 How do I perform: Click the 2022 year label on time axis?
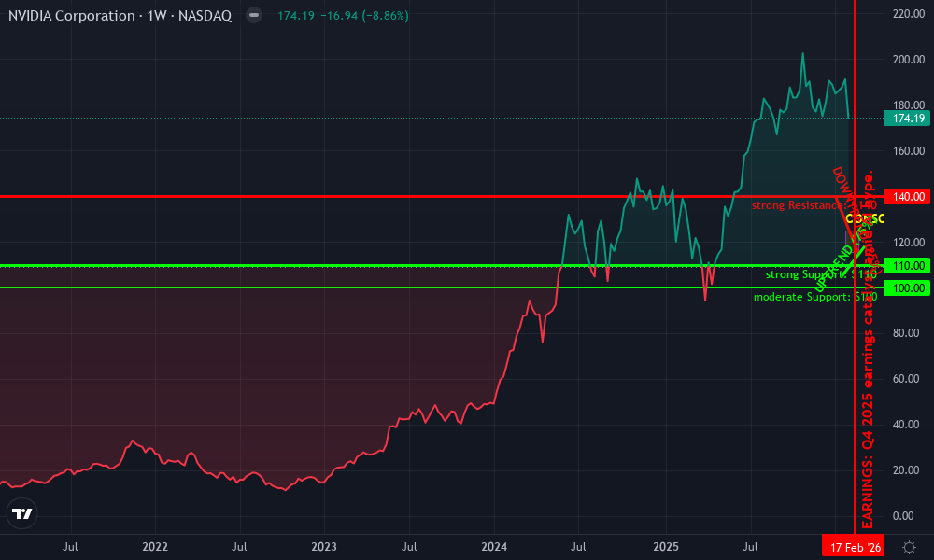coord(155,546)
